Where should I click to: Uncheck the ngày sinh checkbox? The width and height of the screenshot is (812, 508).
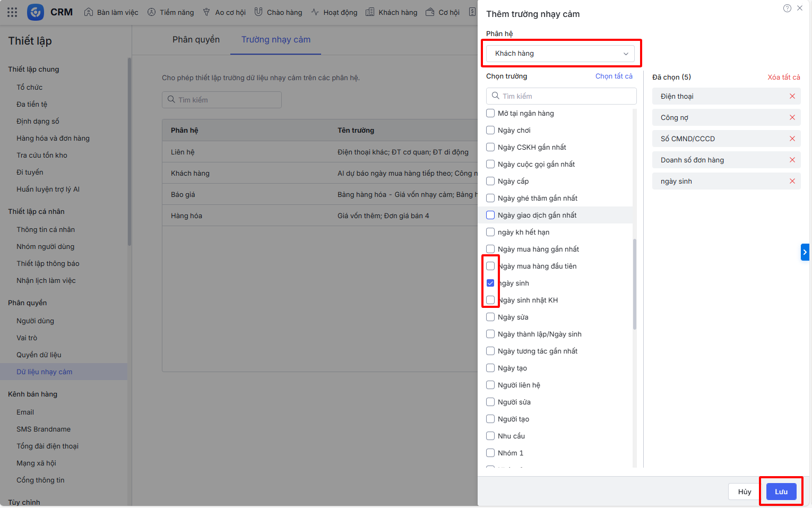490,283
